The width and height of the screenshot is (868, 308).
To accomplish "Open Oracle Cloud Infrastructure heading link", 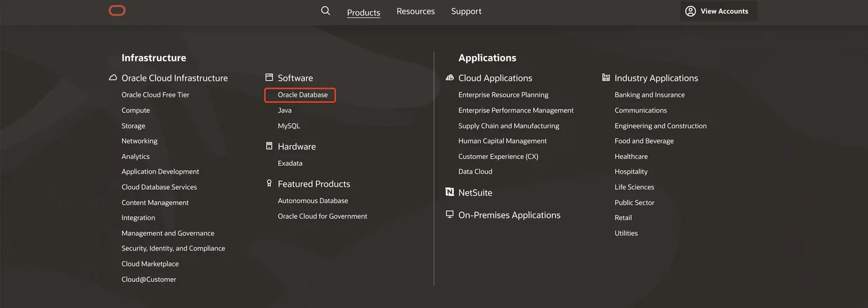I will coord(175,78).
